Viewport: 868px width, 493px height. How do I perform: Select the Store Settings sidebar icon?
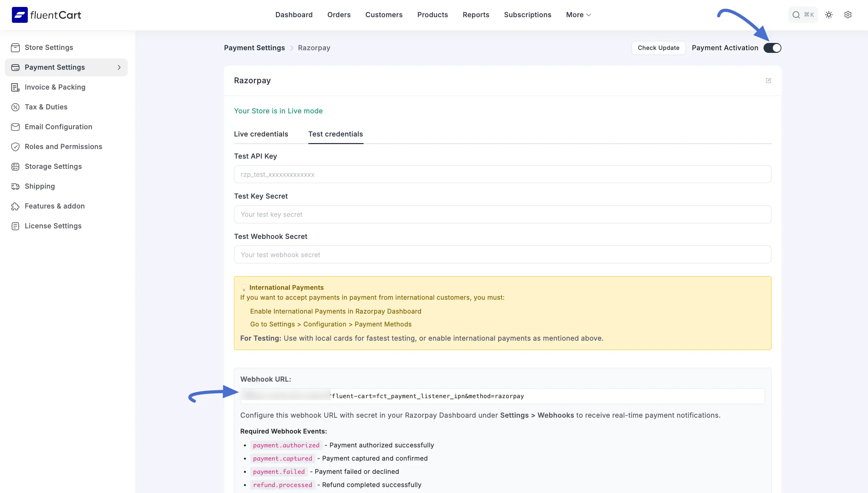pyautogui.click(x=16, y=47)
